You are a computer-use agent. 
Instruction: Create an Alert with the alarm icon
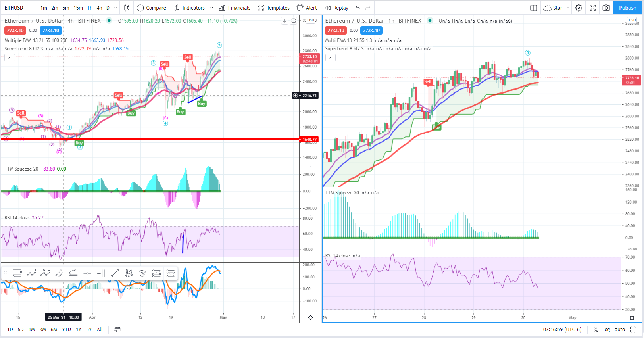click(307, 8)
